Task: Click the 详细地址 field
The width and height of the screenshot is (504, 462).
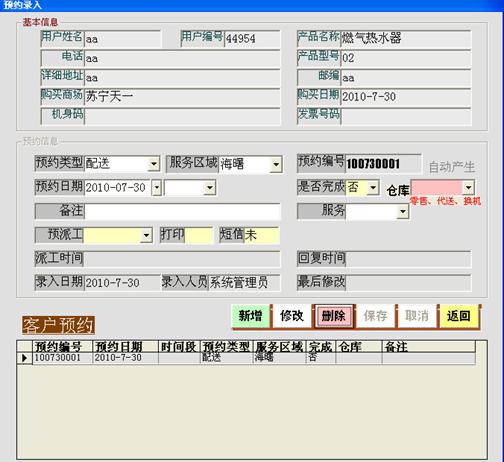Action: pyautogui.click(x=182, y=78)
